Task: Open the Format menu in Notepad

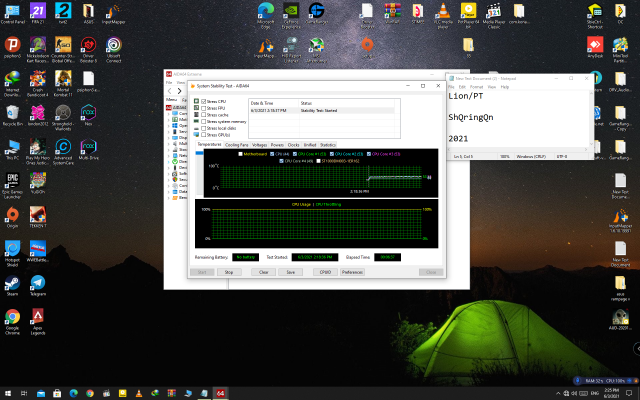Action: tap(477, 87)
